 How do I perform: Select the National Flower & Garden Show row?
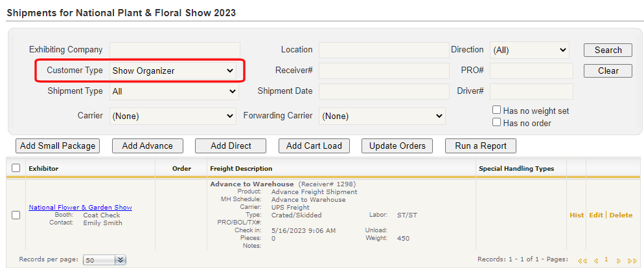(x=16, y=215)
